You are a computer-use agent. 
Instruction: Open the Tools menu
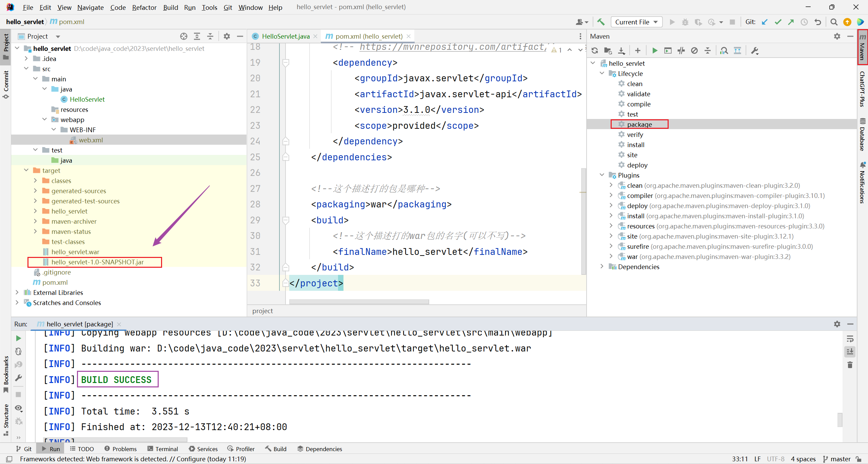click(209, 7)
